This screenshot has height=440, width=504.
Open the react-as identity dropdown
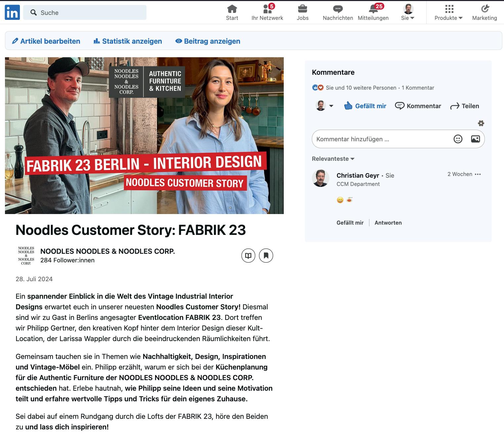tap(325, 106)
